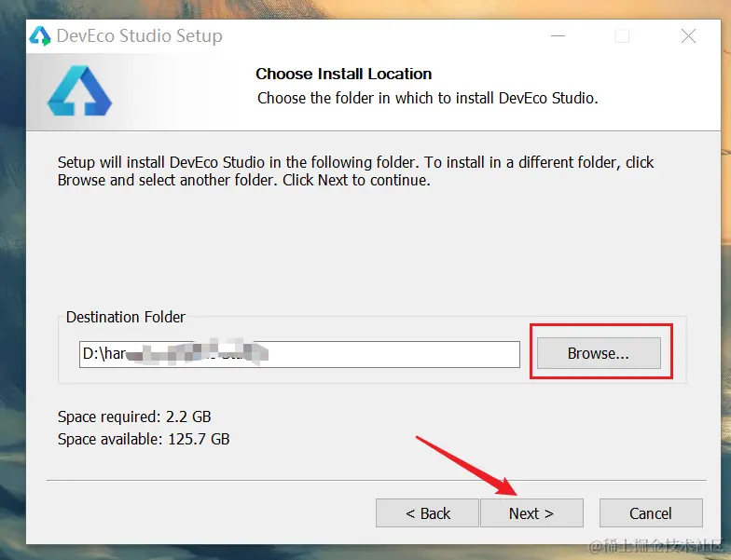
Task: Cancel the DevEco Studio setup
Action: click(650, 513)
